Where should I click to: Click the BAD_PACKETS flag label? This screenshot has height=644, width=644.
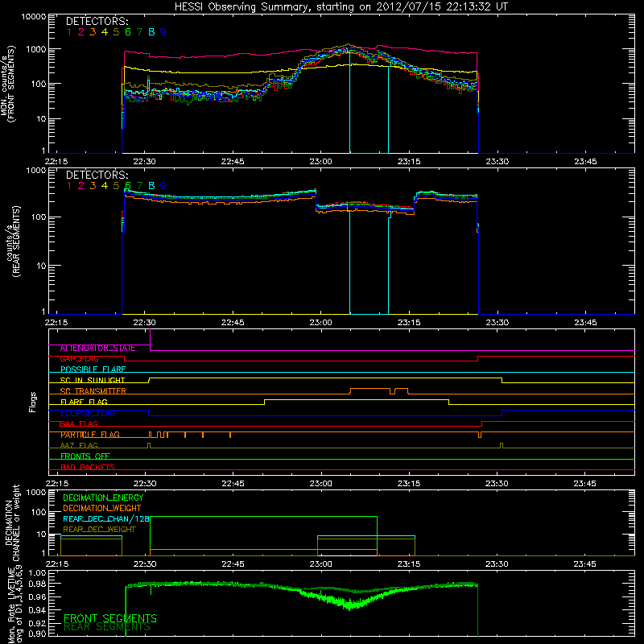pyautogui.click(x=88, y=467)
